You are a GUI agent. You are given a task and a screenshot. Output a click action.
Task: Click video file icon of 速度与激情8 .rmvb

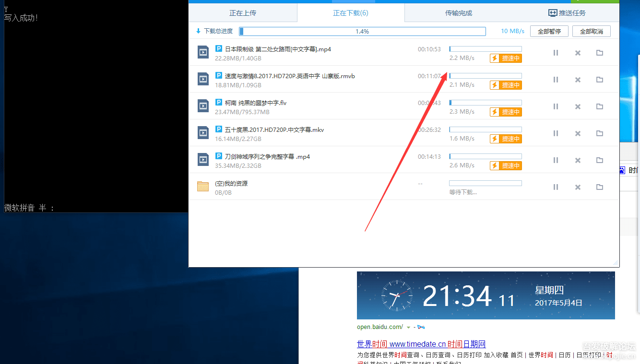[203, 79]
